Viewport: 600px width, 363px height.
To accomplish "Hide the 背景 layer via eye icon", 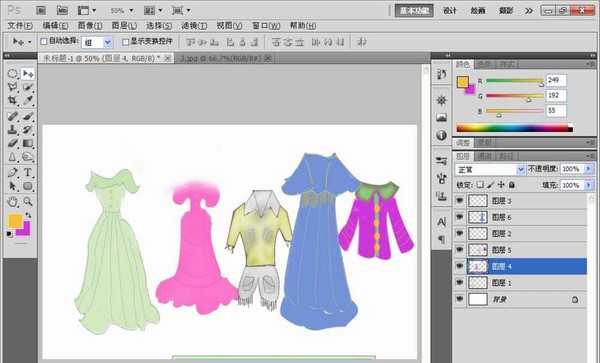I will [x=460, y=299].
